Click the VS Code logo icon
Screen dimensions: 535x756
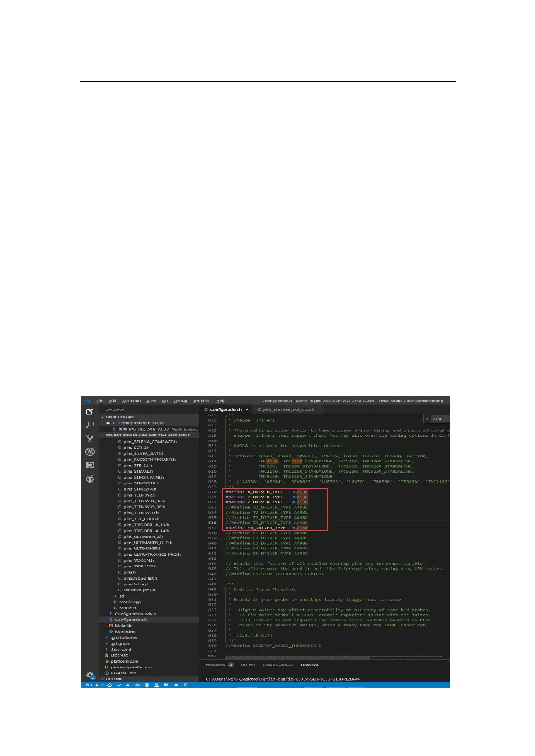(x=88, y=401)
